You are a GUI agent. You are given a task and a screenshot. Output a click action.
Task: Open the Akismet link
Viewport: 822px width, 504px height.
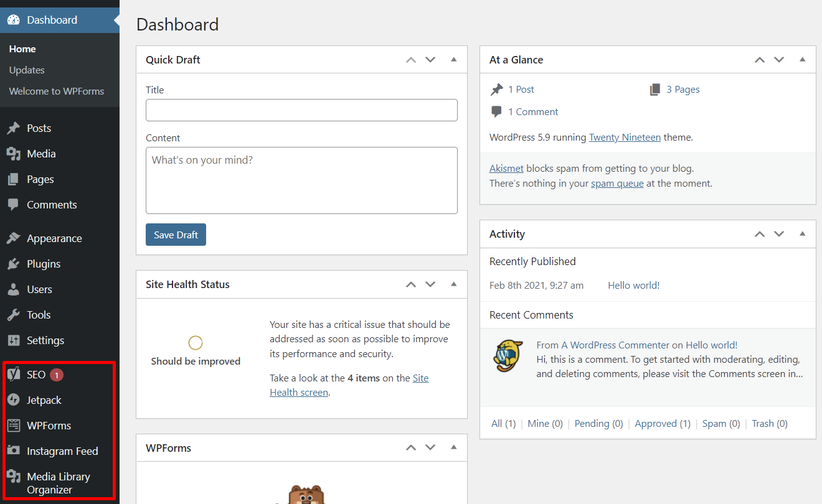pos(506,168)
